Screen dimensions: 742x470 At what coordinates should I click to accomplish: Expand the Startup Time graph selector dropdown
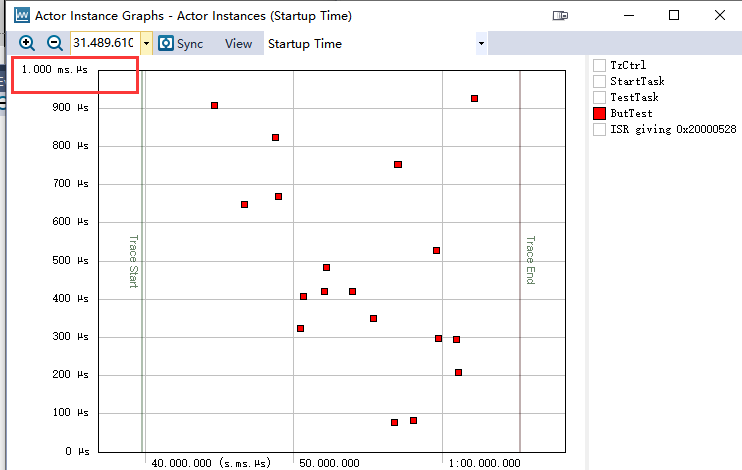pyautogui.click(x=481, y=44)
